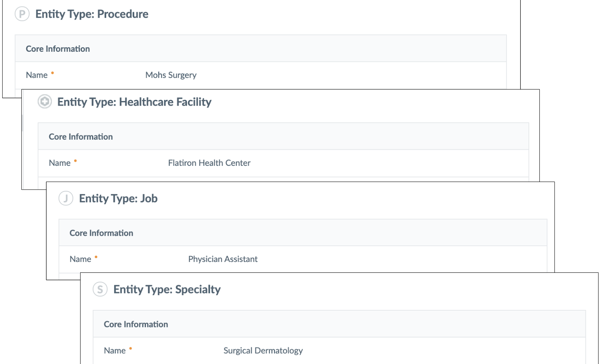The height and width of the screenshot is (364, 603).
Task: Click the Entity Type: Procedure heading
Action: 92,14
